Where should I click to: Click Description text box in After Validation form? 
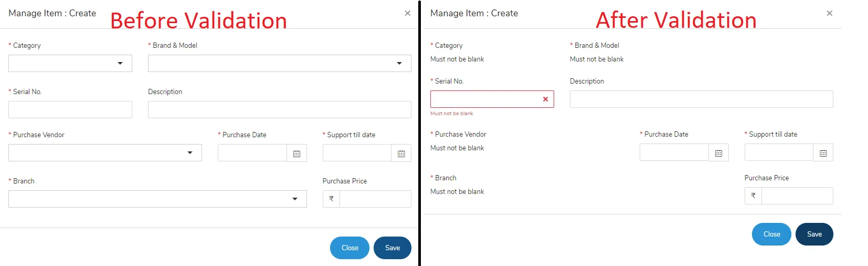click(701, 99)
